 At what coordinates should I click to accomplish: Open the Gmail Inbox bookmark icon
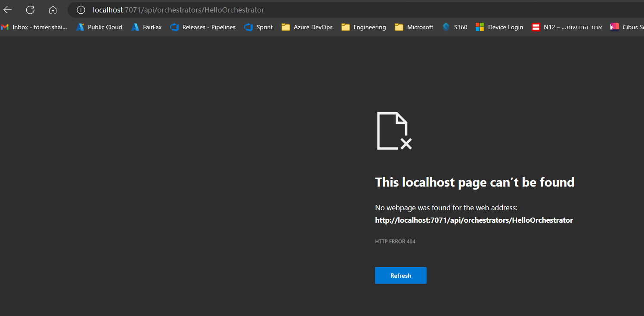tap(5, 27)
